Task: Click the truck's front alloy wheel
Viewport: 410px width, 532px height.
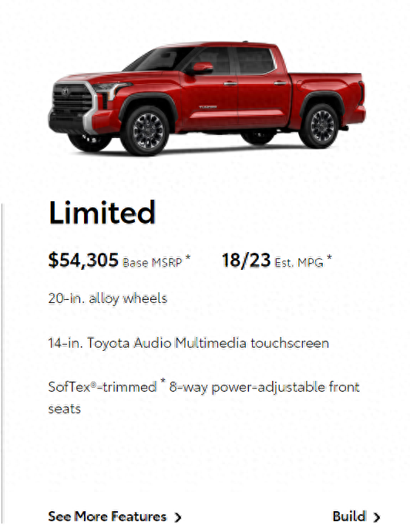Action: coord(146,130)
